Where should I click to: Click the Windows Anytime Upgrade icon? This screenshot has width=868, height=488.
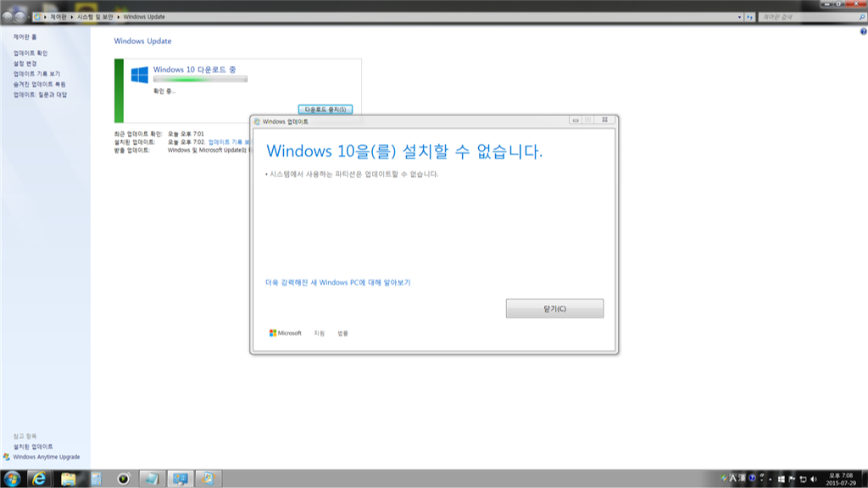click(6, 457)
